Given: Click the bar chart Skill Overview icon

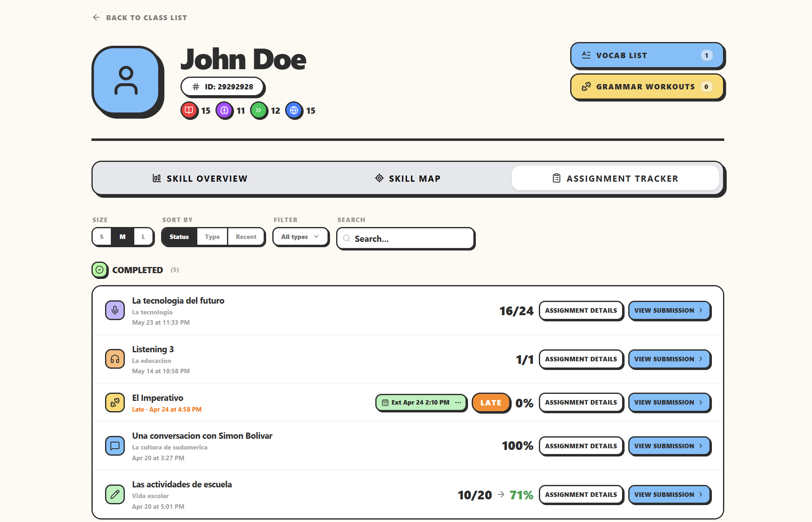Looking at the screenshot, I should pyautogui.click(x=157, y=178).
